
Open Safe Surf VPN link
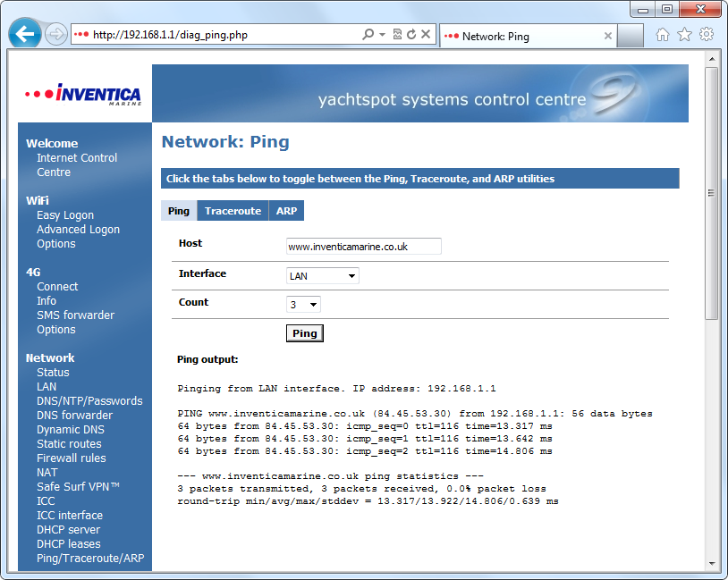coord(78,487)
